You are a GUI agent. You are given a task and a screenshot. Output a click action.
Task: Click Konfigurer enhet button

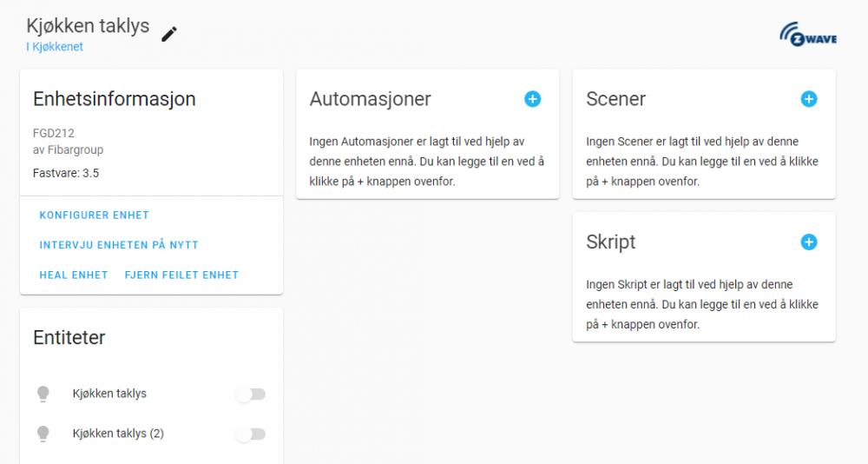pos(95,215)
